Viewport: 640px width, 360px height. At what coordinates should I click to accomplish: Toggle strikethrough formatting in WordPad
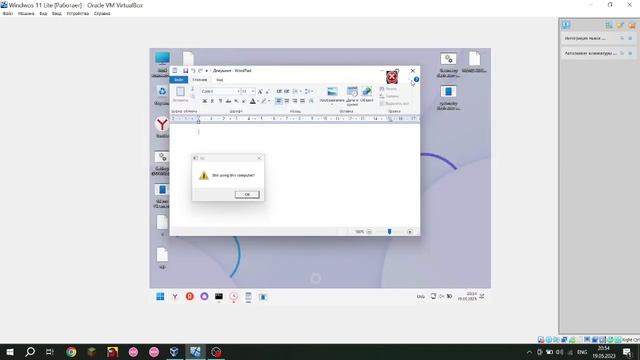click(228, 101)
